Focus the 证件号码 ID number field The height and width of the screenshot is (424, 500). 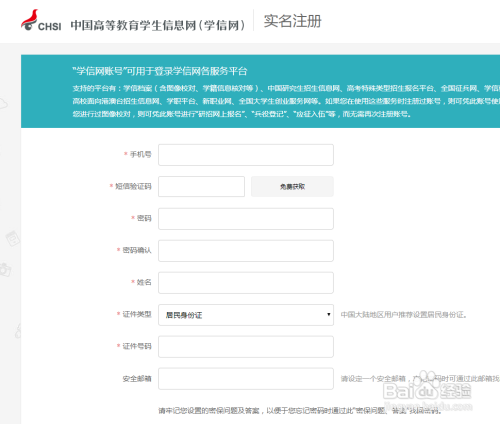coord(246,347)
